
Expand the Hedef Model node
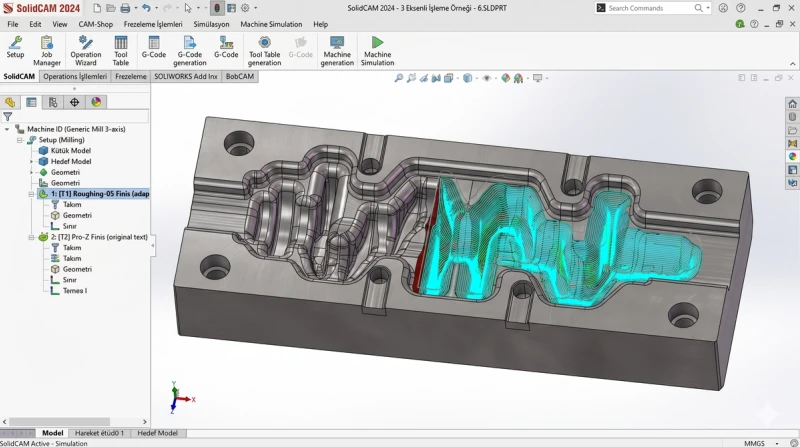(x=32, y=161)
